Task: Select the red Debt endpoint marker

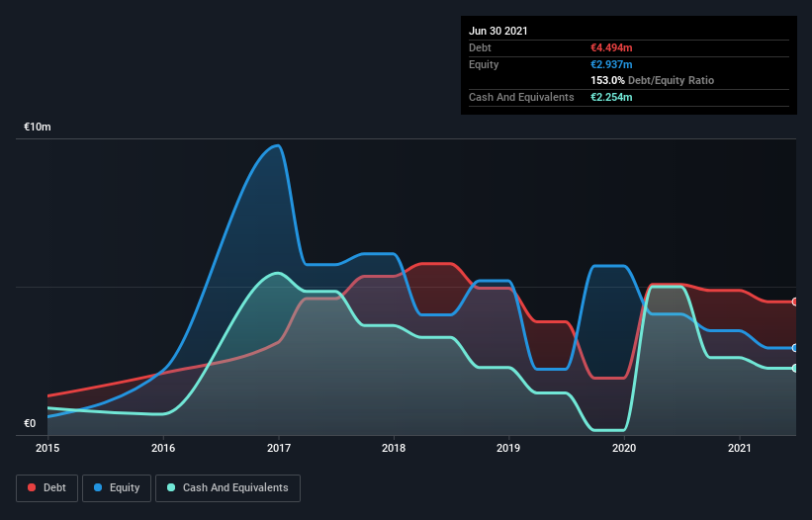Action: click(x=795, y=302)
